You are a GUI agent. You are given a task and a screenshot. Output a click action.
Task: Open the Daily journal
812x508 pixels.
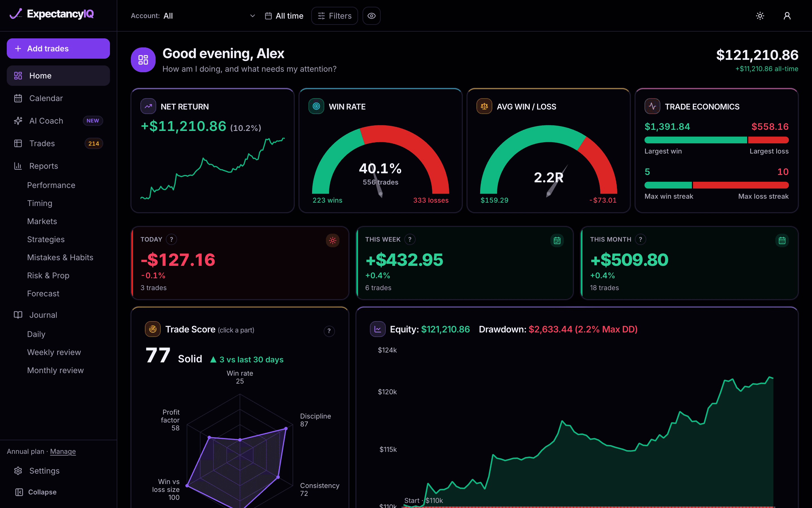tap(36, 334)
